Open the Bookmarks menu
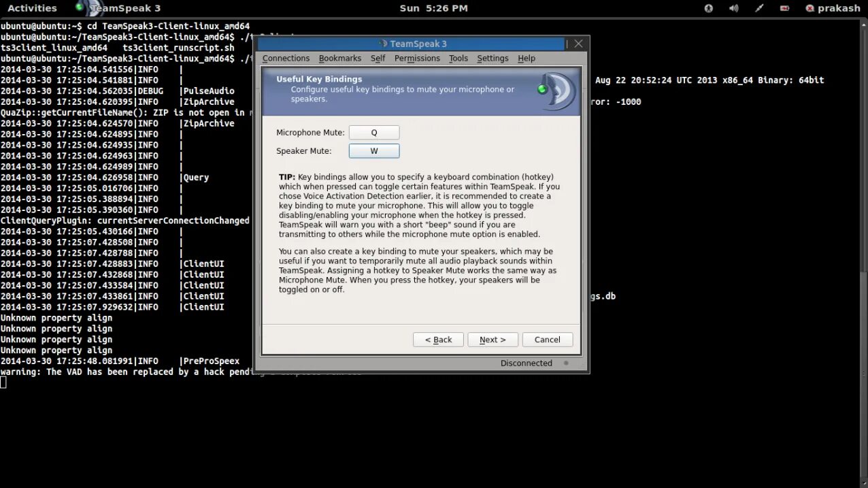868x488 pixels. [339, 59]
